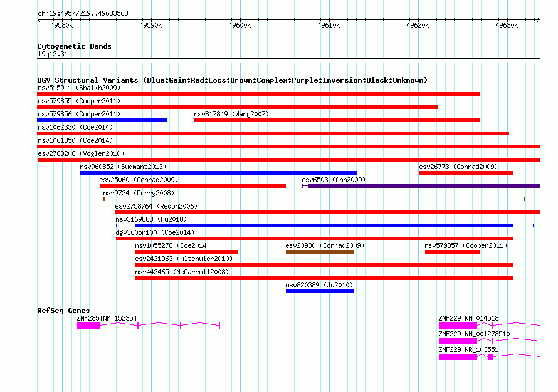Image resolution: width=558 pixels, height=392 pixels.
Task: Select the red bar under nsv817849
Action: [x=337, y=120]
